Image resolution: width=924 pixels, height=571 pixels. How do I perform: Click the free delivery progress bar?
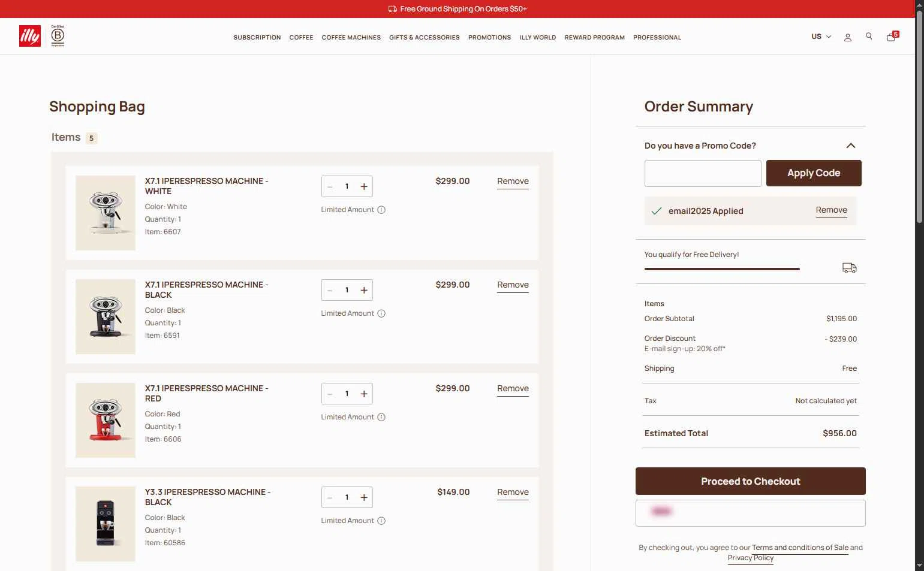[722, 269]
